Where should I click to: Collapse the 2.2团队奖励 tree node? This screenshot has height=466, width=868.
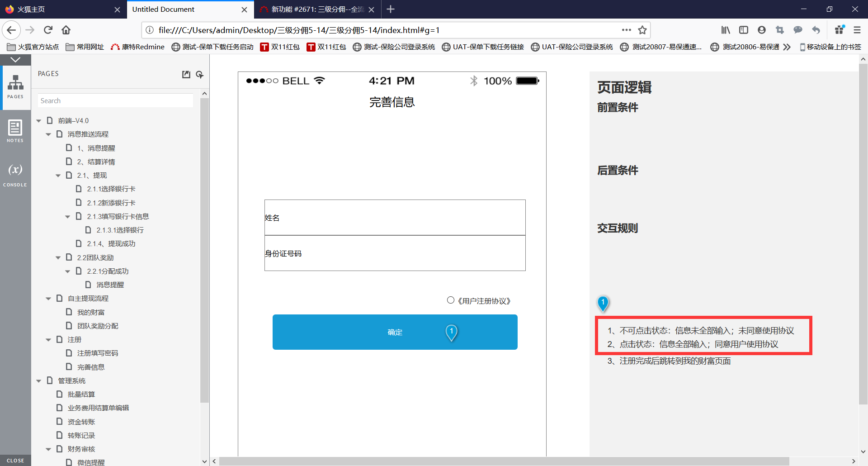pos(58,258)
